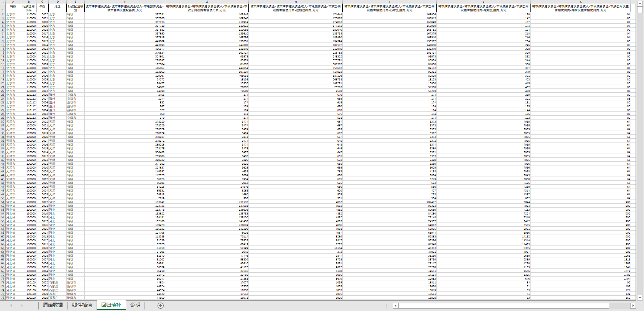
Task: Select column H header
Action: (296, 2)
